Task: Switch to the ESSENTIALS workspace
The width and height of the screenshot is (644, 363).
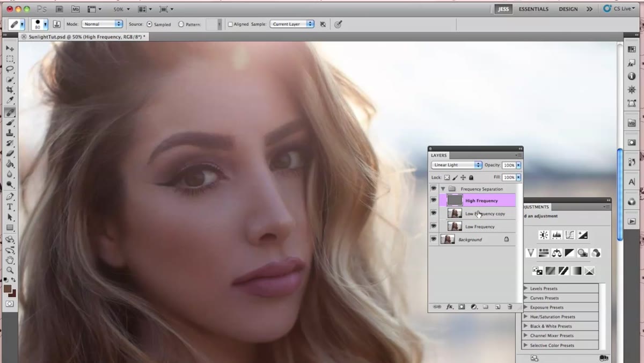Action: (x=533, y=9)
